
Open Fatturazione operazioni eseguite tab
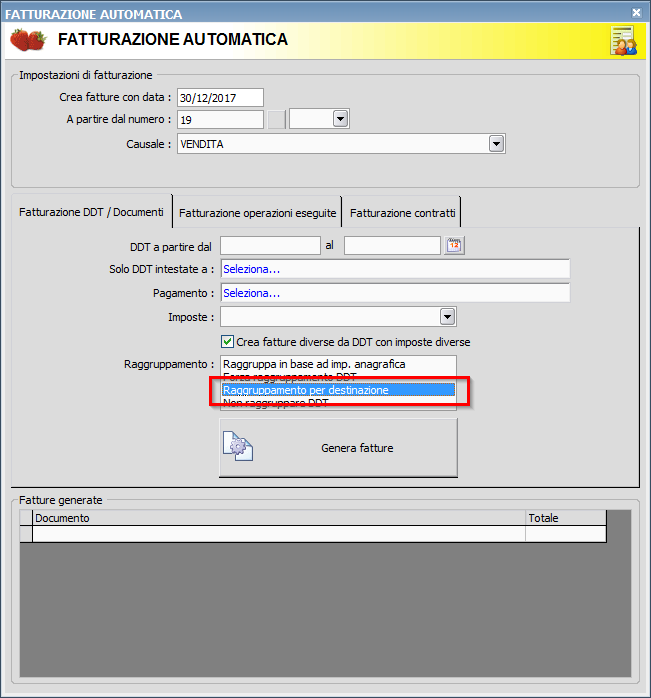point(257,213)
